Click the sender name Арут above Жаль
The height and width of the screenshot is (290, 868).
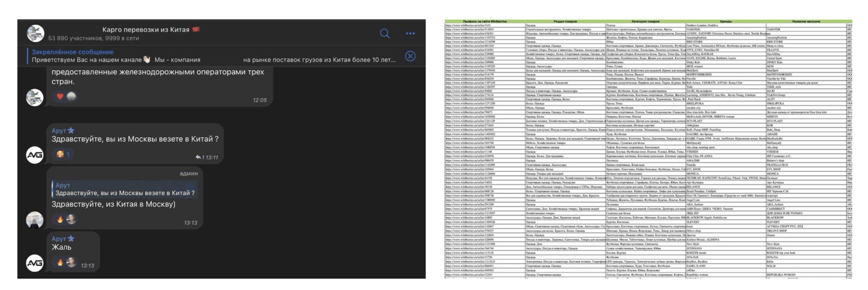(59, 239)
